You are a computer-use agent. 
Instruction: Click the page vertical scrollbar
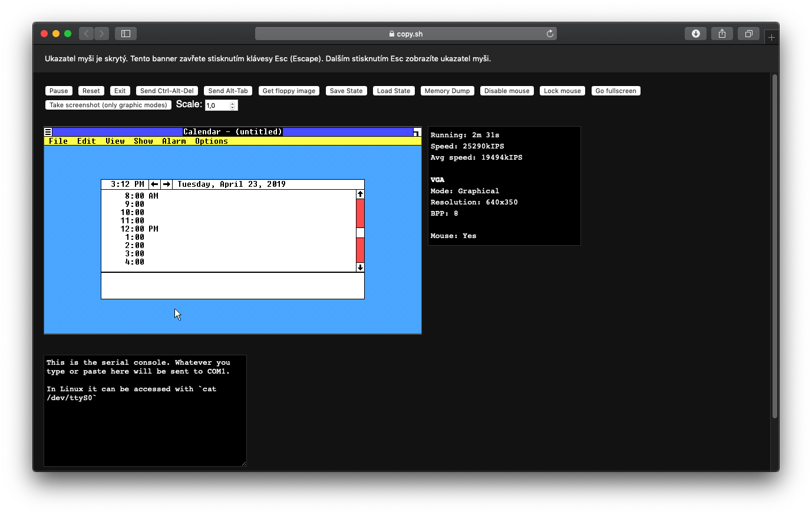pyautogui.click(x=775, y=246)
